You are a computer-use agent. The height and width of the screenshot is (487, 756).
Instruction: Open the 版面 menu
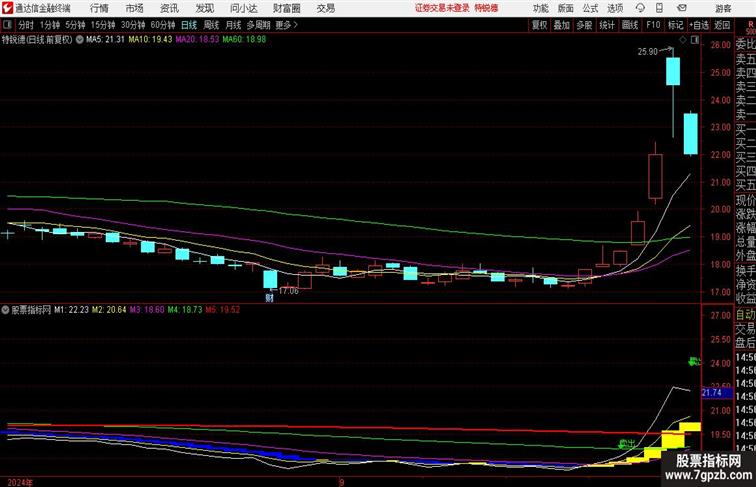point(566,8)
